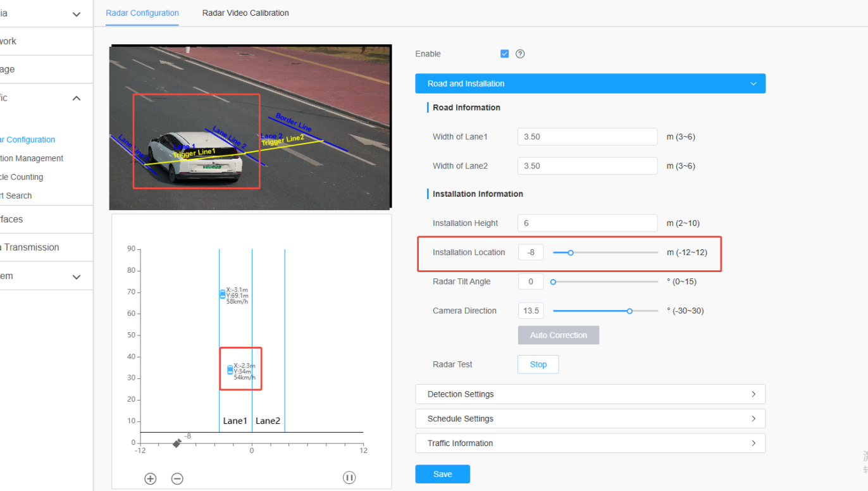This screenshot has height=491, width=868.
Task: Expand the Traffic Information section
Action: [x=590, y=444]
